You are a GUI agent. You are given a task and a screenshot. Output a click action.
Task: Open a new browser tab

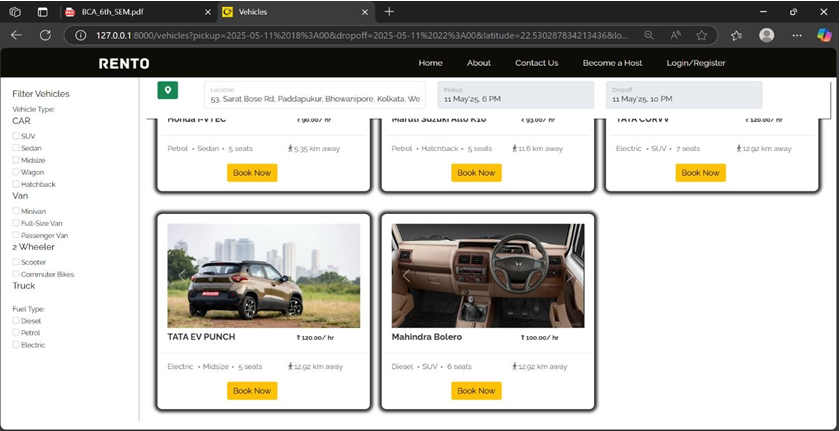[x=389, y=12]
